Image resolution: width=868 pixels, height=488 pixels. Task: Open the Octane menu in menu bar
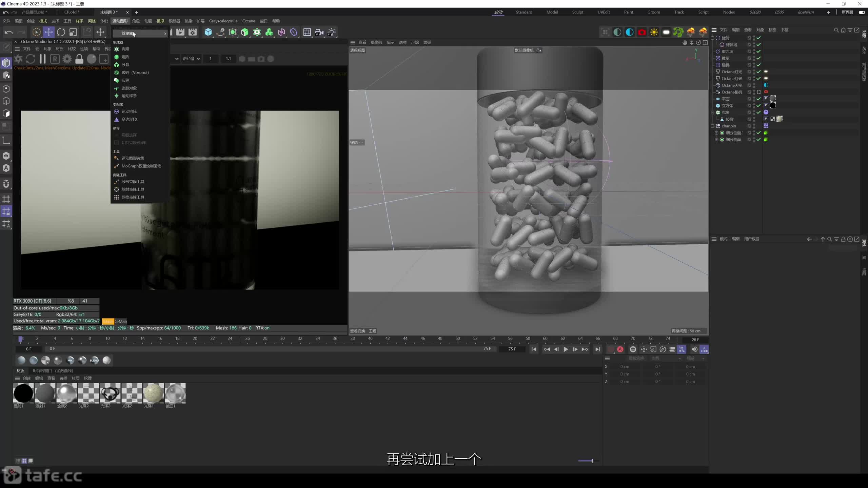point(249,21)
